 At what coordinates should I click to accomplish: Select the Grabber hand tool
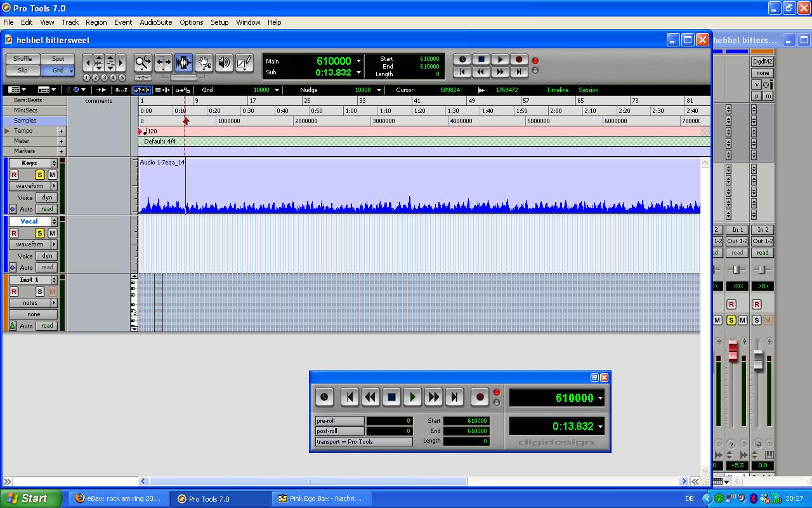coord(204,62)
